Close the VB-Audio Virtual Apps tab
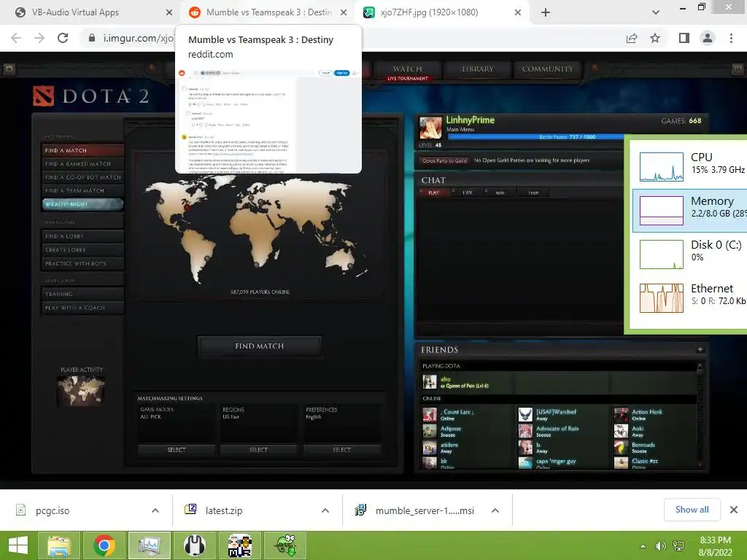 pos(169,12)
